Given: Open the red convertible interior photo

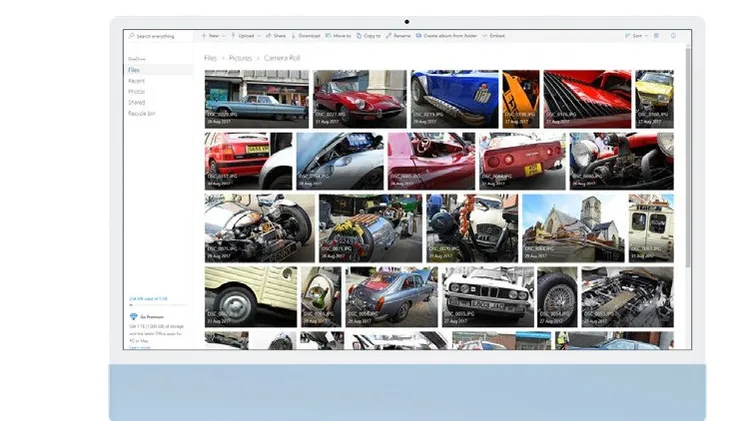Looking at the screenshot, I should (x=431, y=161).
